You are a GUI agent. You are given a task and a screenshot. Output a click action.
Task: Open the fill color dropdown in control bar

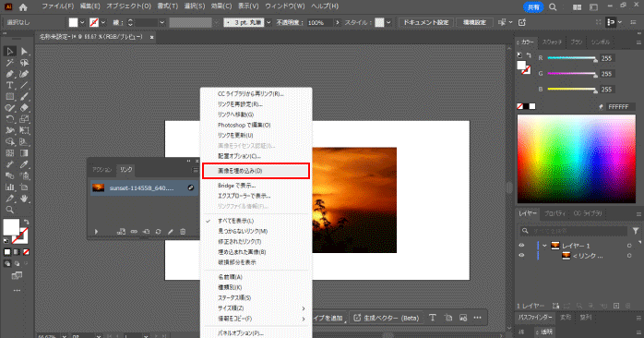82,22
